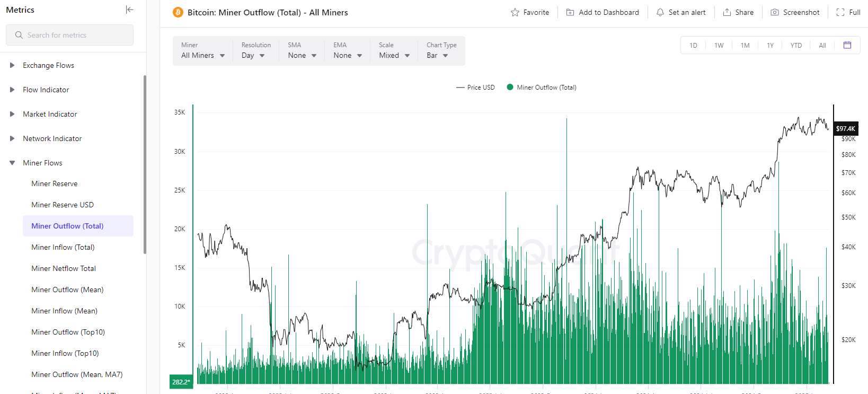Select the YTD time range
This screenshot has height=394, width=868.
tap(796, 45)
